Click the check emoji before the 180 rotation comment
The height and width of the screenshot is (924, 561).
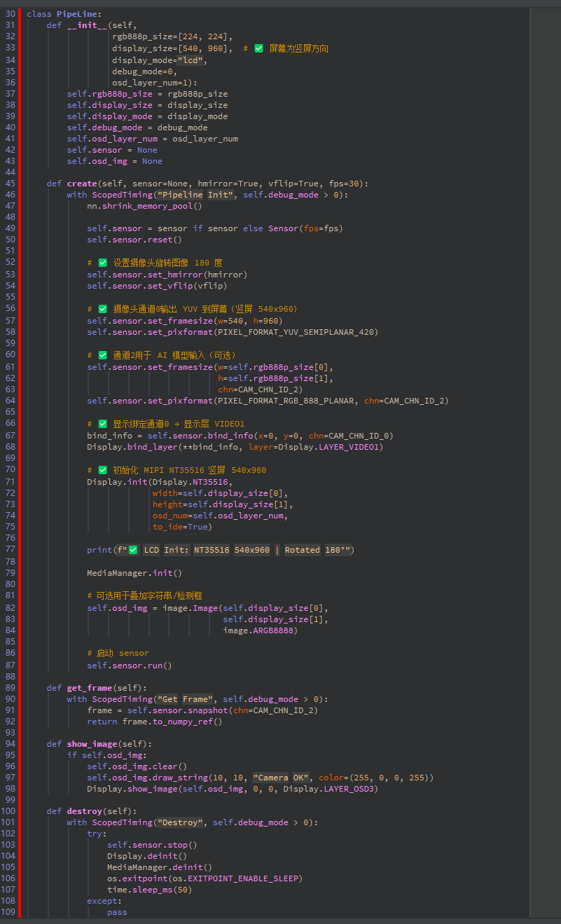pos(102,263)
